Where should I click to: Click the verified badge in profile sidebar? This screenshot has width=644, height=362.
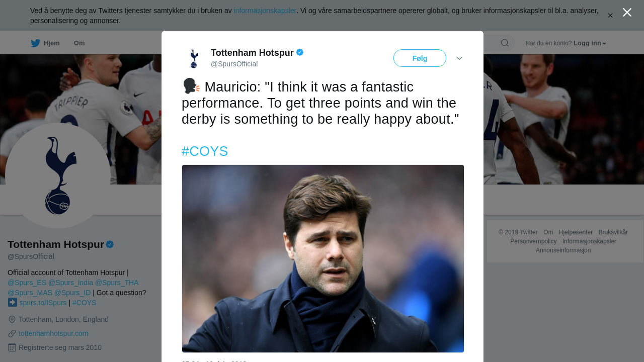110,244
